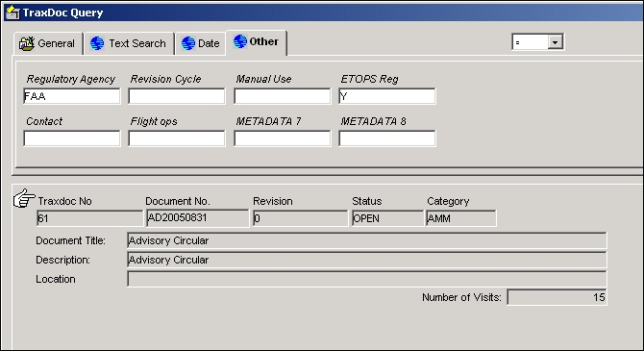Click the ETOPS Reg label
Screen dimensions: 644x351
[x=369, y=79]
